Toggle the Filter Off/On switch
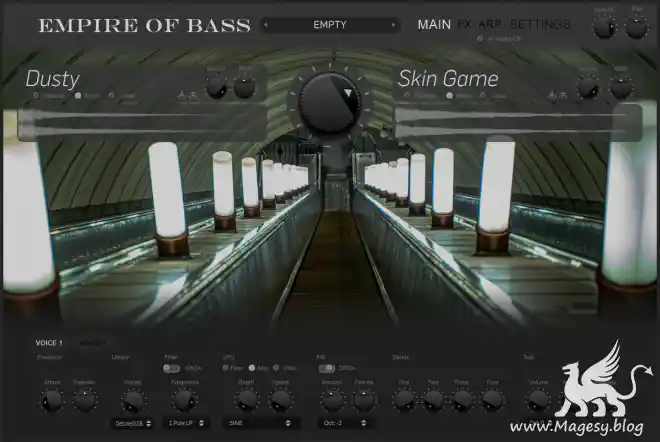 pos(171,368)
